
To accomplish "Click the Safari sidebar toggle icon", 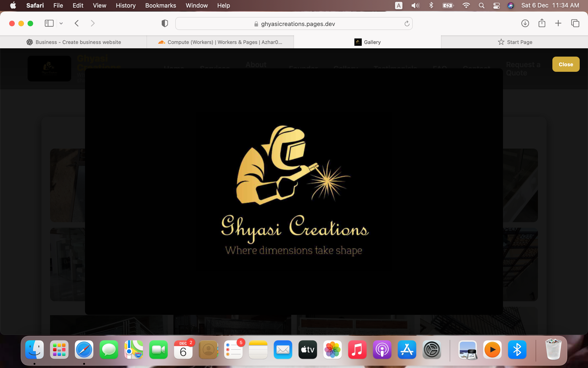I will pos(49,23).
